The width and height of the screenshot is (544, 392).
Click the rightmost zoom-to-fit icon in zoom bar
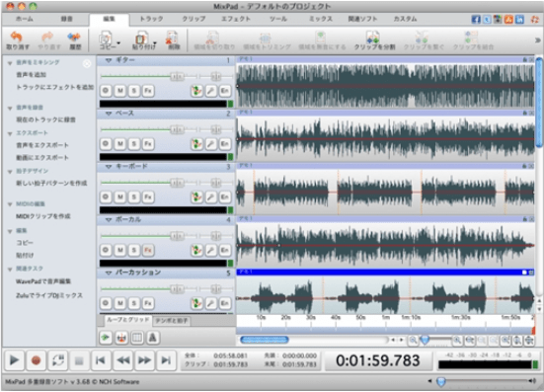click(x=529, y=340)
